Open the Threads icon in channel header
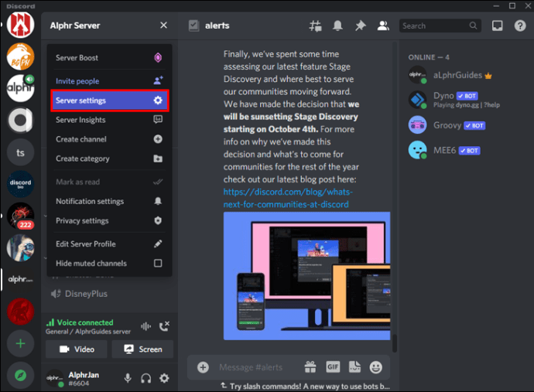 click(315, 26)
